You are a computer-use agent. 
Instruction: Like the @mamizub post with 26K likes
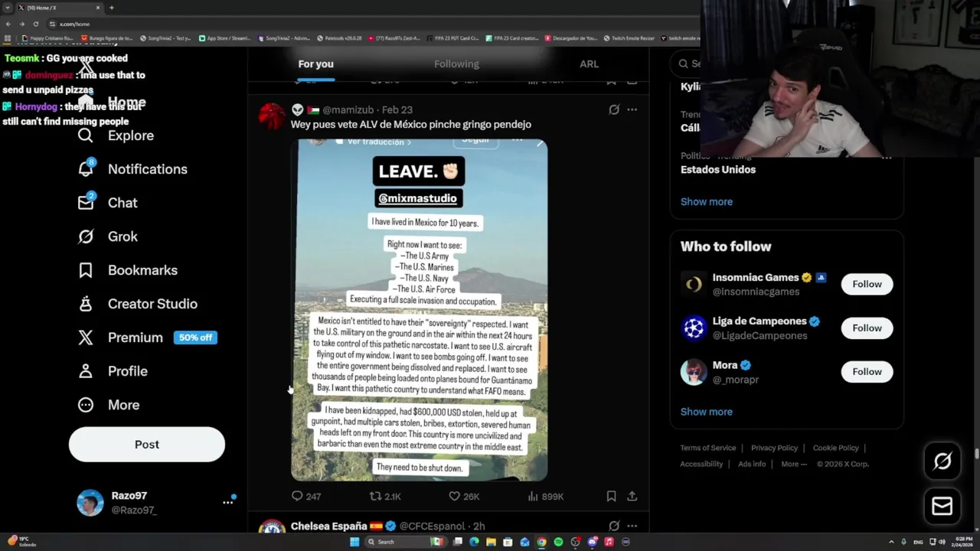point(454,496)
